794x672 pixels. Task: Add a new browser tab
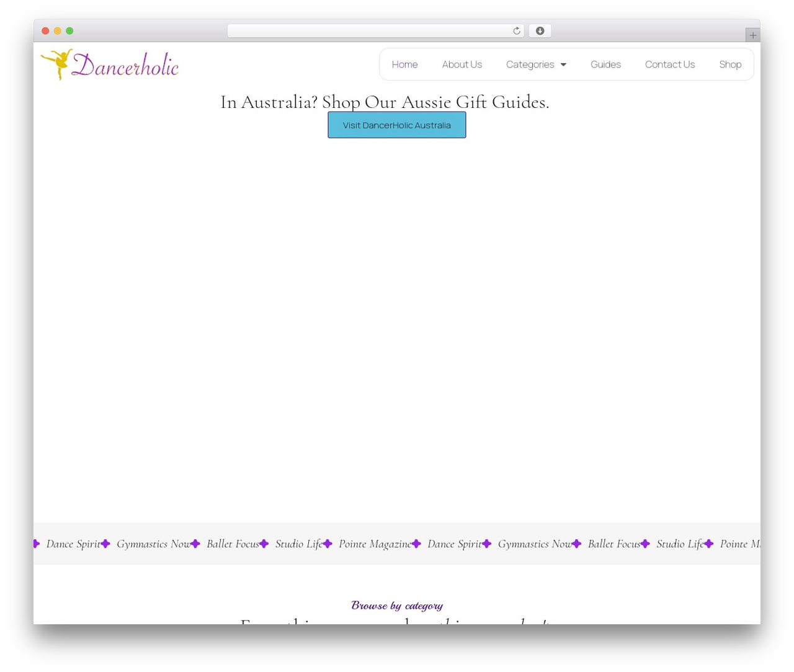(752, 35)
